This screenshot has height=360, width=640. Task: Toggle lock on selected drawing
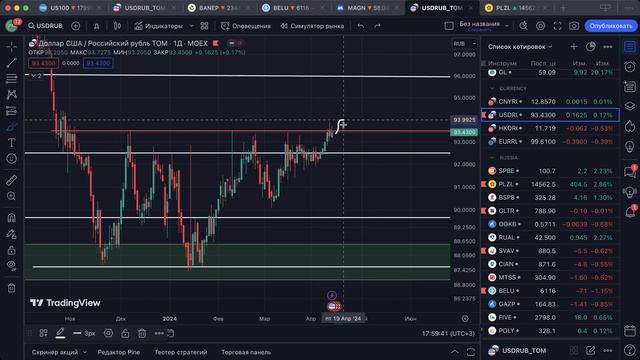tap(125, 333)
